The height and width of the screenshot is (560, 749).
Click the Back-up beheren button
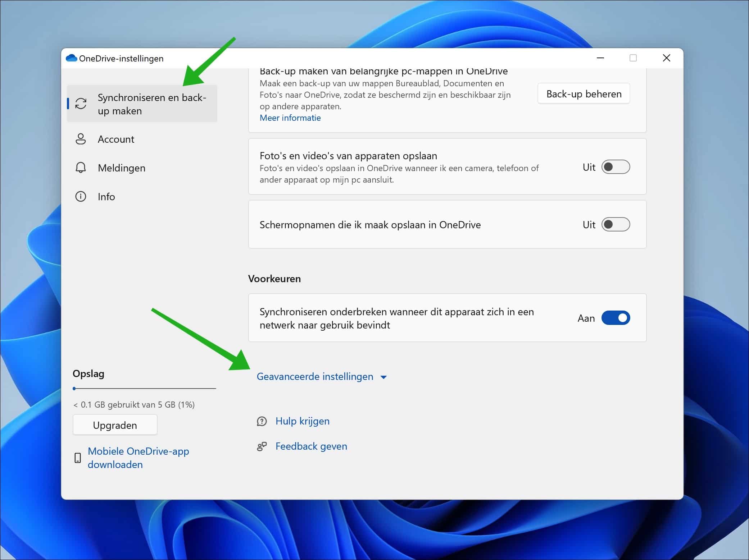pos(584,93)
